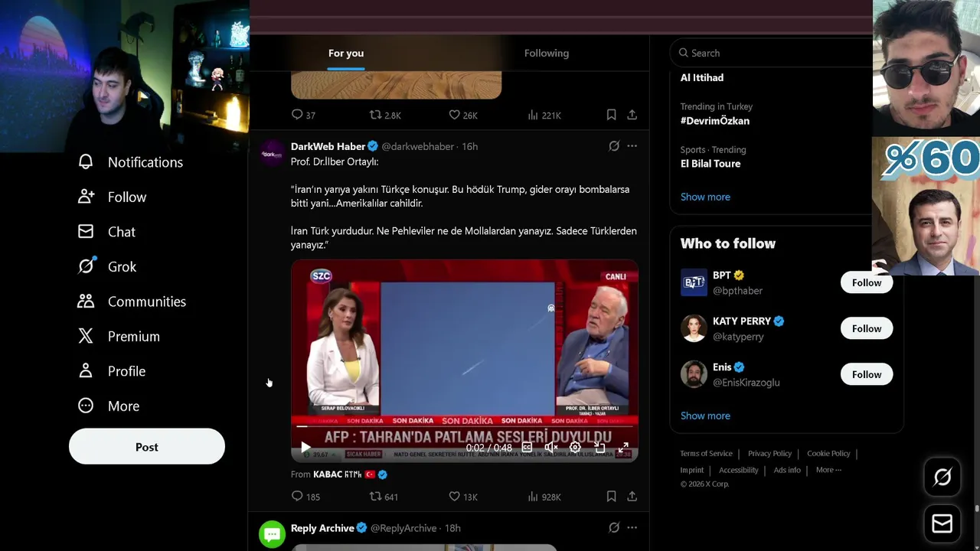The height and width of the screenshot is (551, 980).
Task: Open Reply Archive profile avatar
Action: (273, 534)
